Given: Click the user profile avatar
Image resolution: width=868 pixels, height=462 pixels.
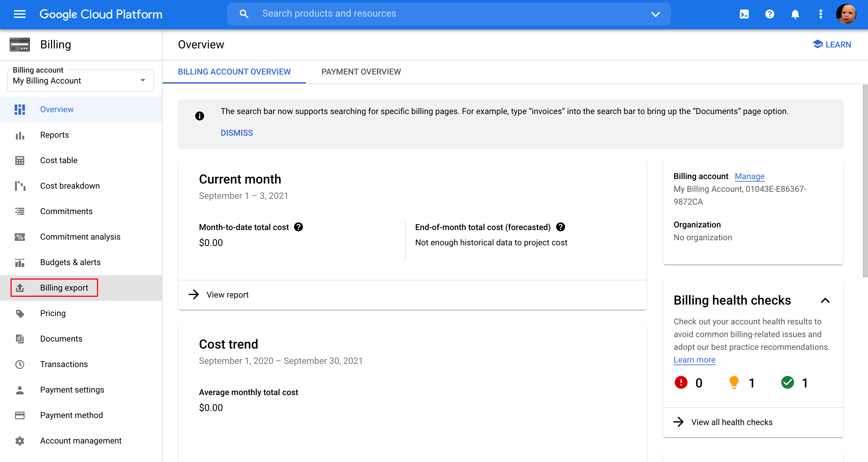Looking at the screenshot, I should pos(846,14).
